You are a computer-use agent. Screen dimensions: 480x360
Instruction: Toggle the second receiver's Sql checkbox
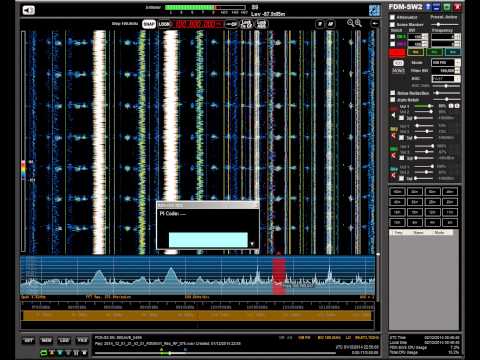click(x=402, y=138)
